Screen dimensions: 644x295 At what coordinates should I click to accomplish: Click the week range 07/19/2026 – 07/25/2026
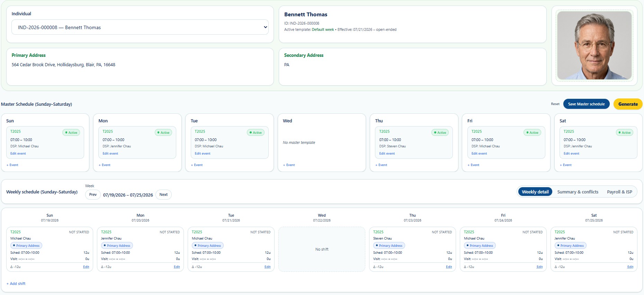click(128, 195)
